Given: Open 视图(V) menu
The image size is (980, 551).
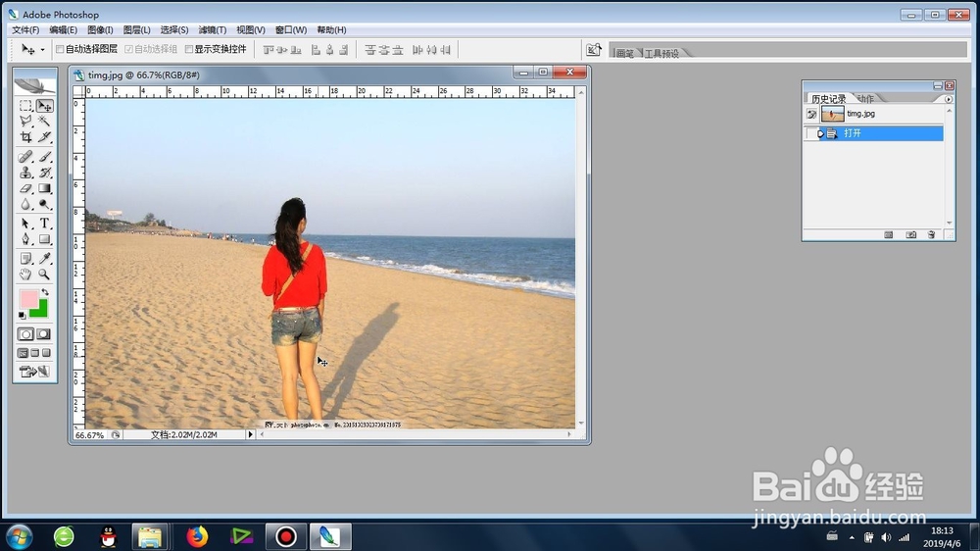Looking at the screenshot, I should click(x=251, y=29).
